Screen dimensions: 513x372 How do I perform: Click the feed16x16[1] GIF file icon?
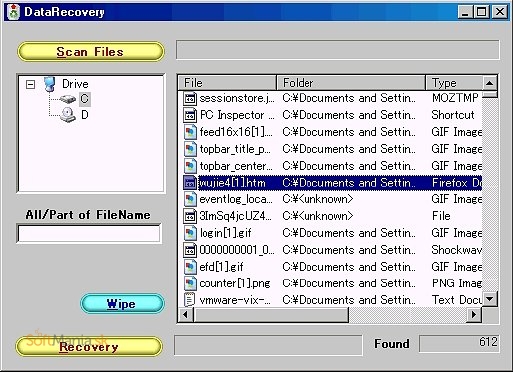tap(190, 132)
